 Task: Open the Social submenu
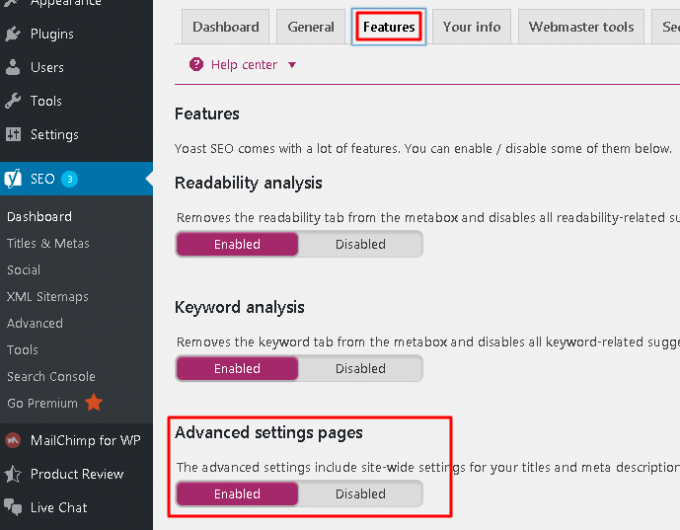(24, 270)
